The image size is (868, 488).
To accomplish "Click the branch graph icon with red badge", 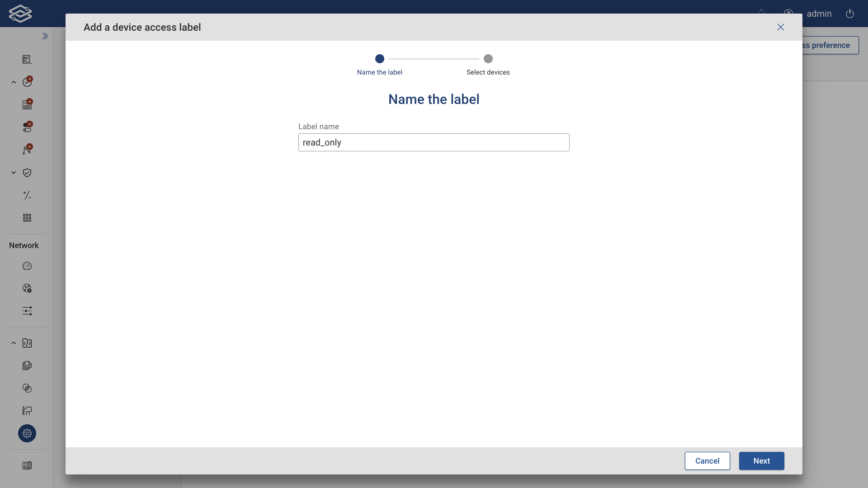I will [x=27, y=150].
